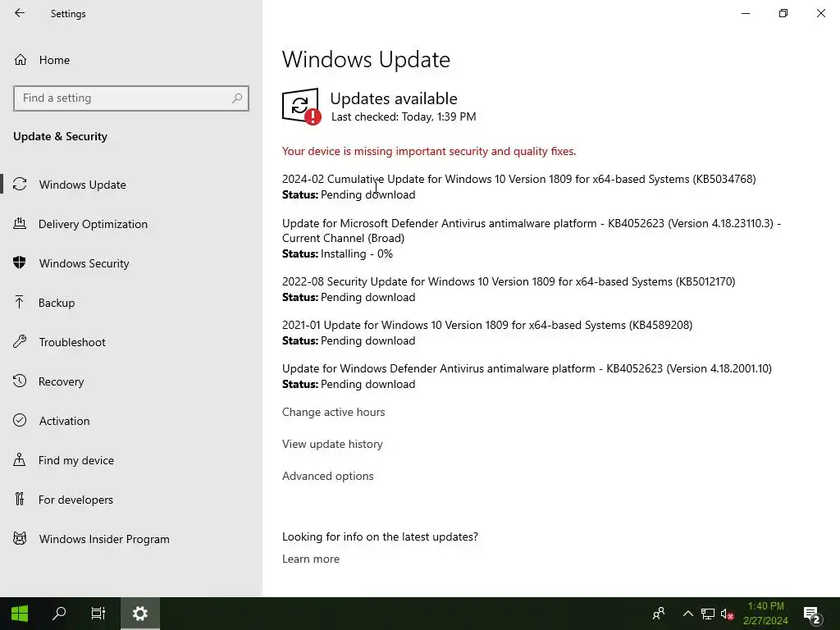This screenshot has height=630, width=840.
Task: Click the Windows Defender version 4.18.2001.10 entry
Action: pos(527,368)
